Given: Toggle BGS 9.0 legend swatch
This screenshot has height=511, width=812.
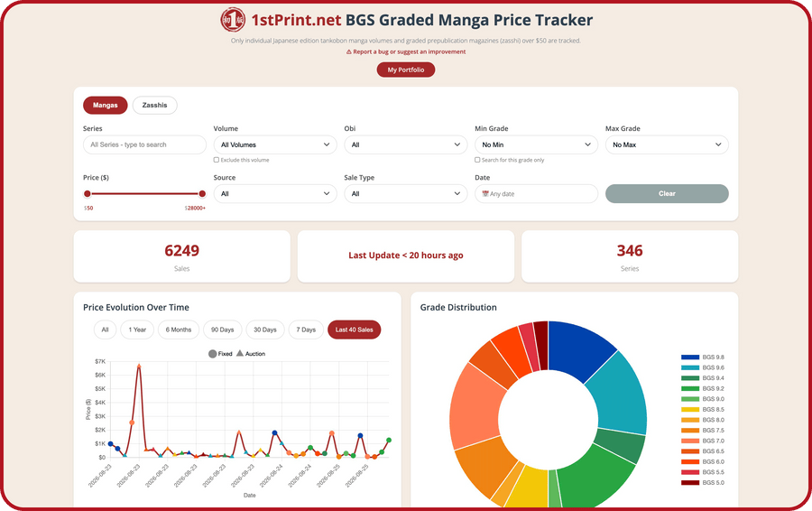Looking at the screenshot, I should pos(690,399).
